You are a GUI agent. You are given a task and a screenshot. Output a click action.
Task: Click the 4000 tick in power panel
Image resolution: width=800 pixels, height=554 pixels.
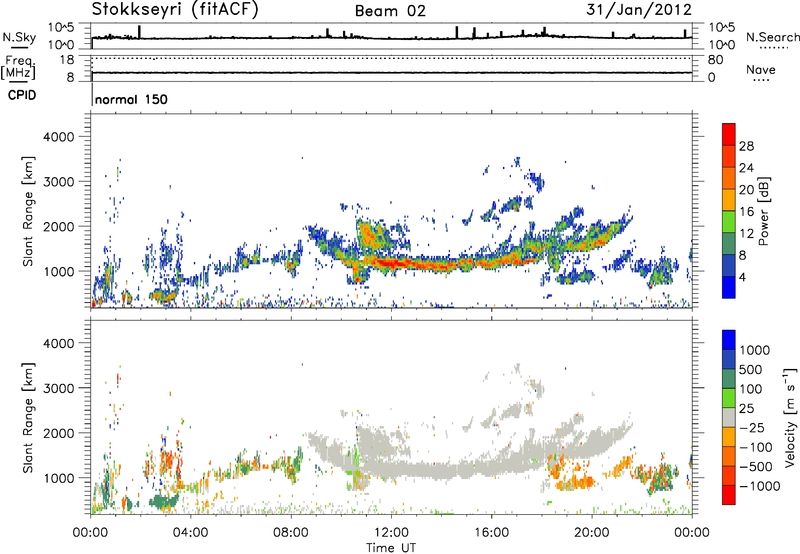click(59, 137)
